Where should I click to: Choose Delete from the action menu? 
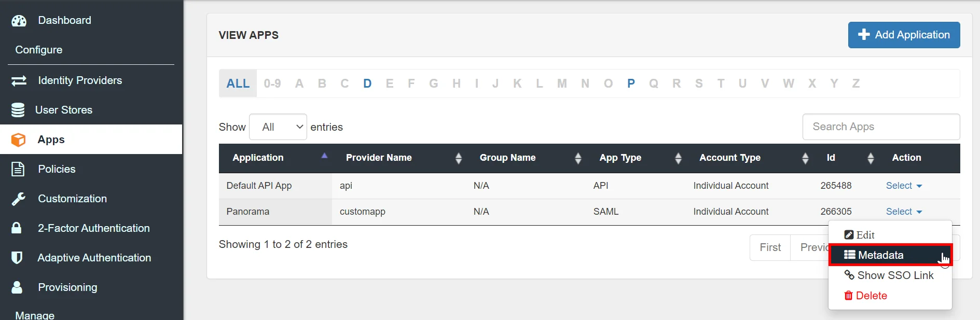pos(890,296)
